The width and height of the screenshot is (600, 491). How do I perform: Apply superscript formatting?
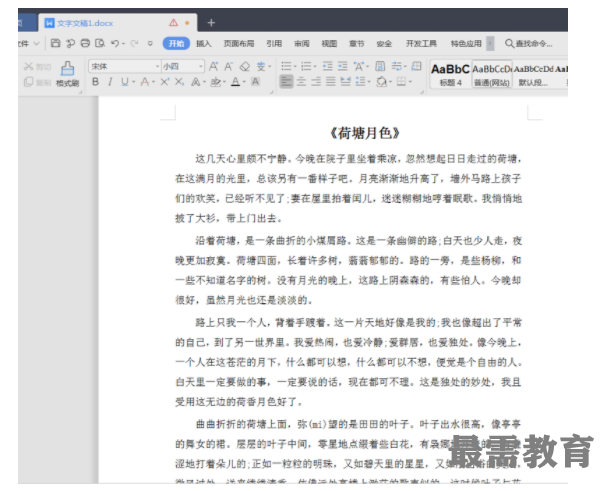(x=165, y=82)
